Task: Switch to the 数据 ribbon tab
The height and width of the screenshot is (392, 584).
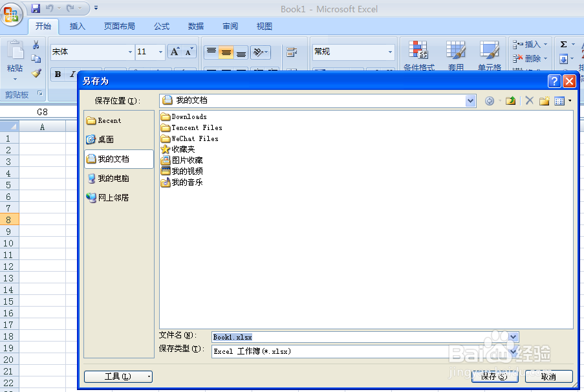Action: coord(196,27)
